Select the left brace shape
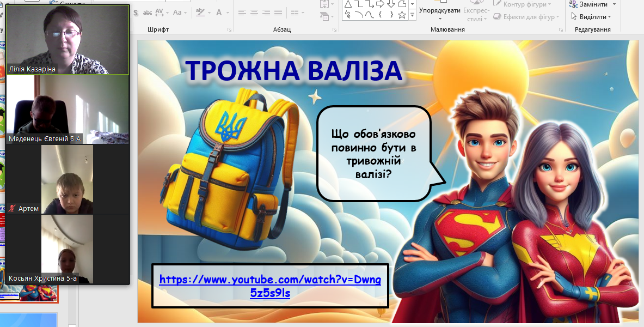644x327 pixels. [381, 15]
